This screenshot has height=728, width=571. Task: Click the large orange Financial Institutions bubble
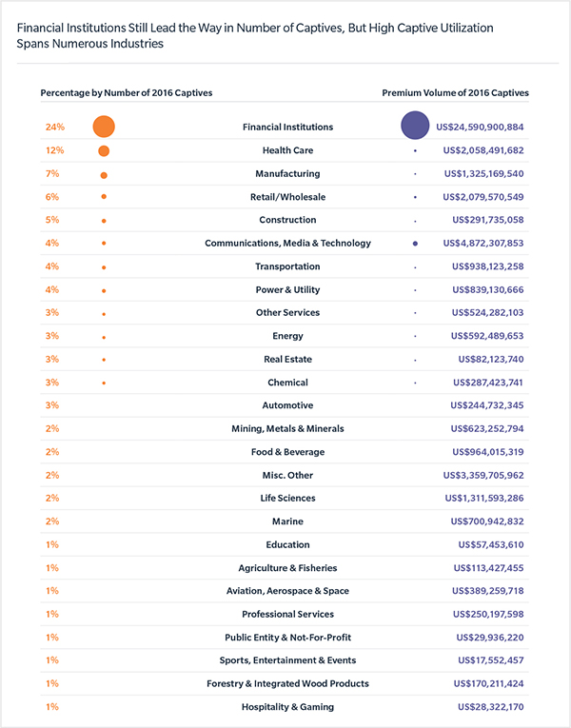(x=104, y=127)
